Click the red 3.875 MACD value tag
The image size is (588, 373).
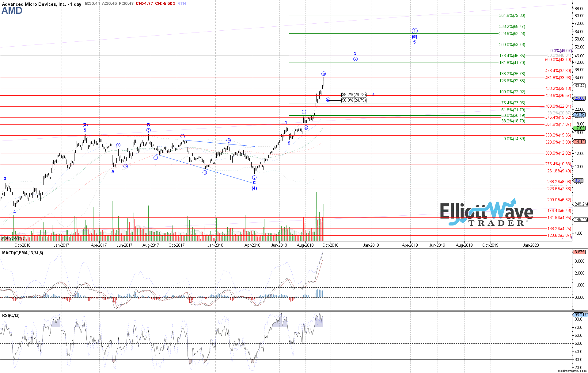click(580, 252)
